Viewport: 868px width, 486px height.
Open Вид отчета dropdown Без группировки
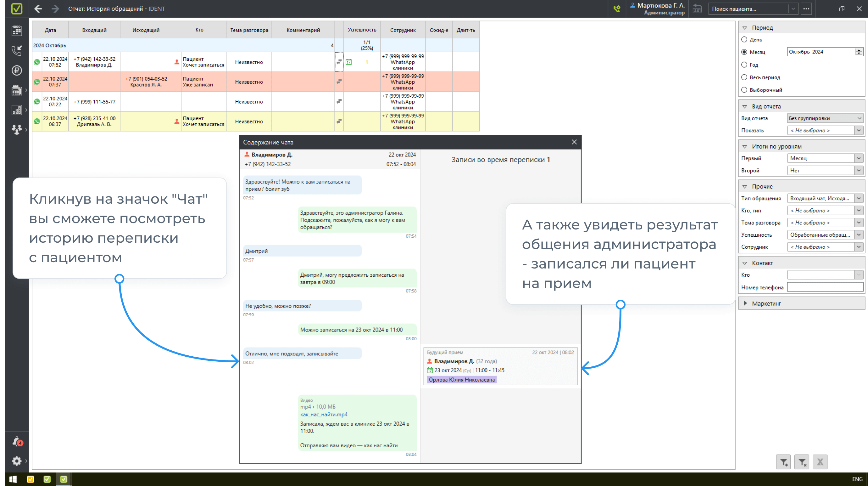click(825, 118)
